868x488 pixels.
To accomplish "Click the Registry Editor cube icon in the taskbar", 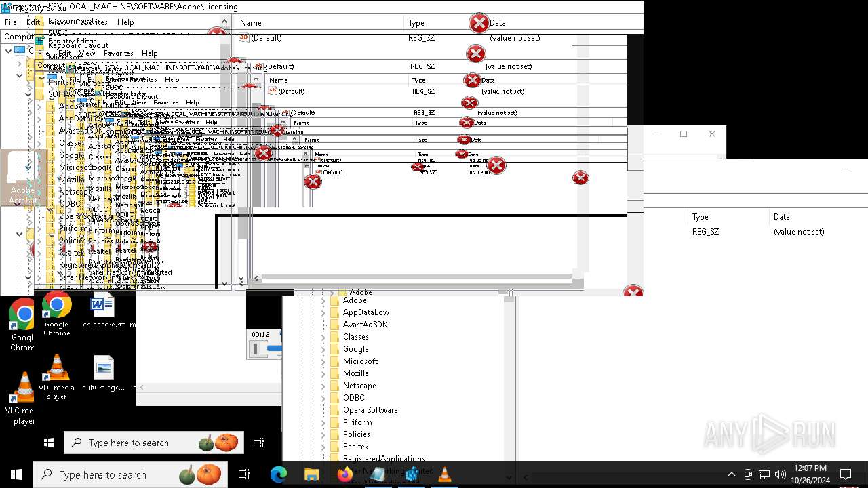I will coord(412,474).
